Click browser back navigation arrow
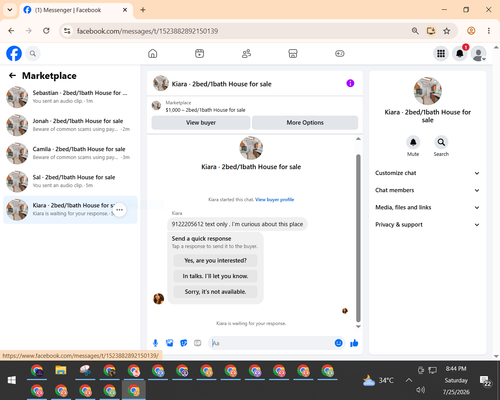 tap(11, 31)
